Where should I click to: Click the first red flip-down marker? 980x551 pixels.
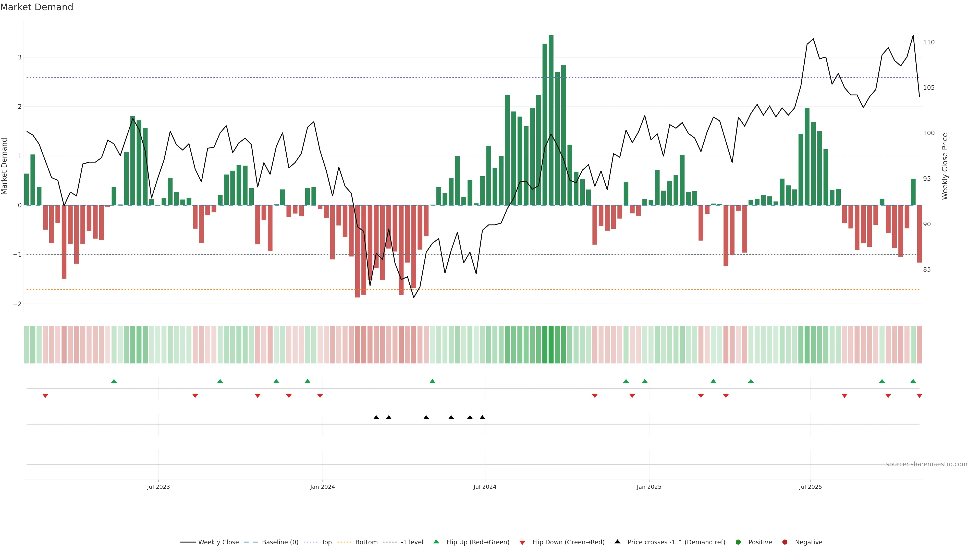point(45,396)
